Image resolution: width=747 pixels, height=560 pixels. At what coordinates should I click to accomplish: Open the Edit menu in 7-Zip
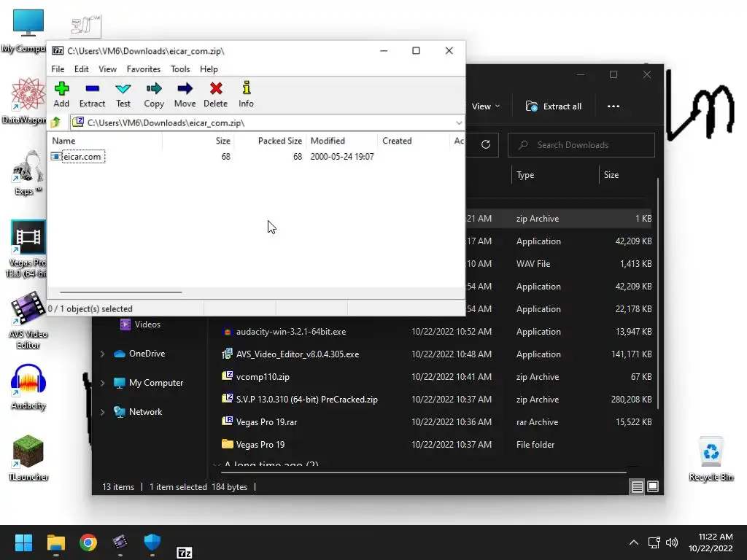point(82,69)
